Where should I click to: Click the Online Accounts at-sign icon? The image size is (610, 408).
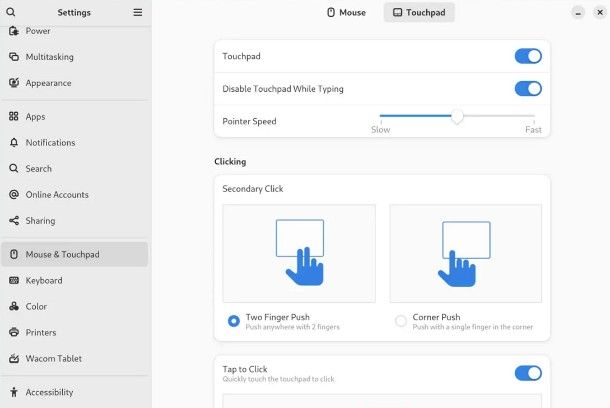point(14,194)
